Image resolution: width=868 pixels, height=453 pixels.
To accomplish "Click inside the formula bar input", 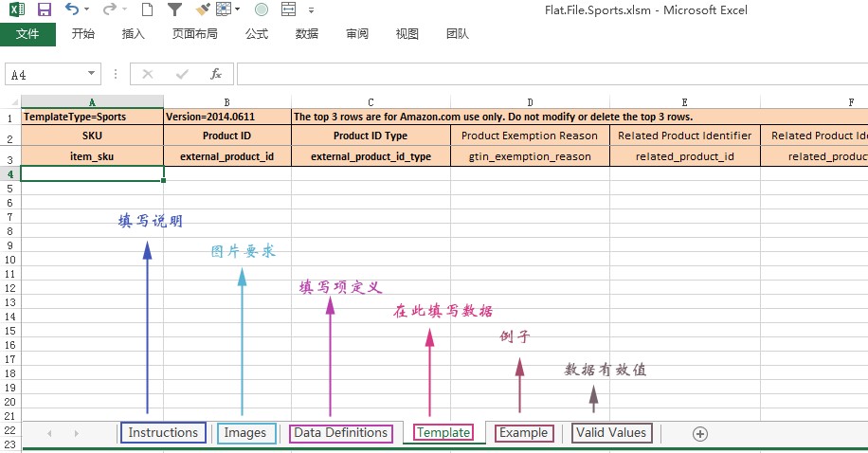I will tap(550, 74).
